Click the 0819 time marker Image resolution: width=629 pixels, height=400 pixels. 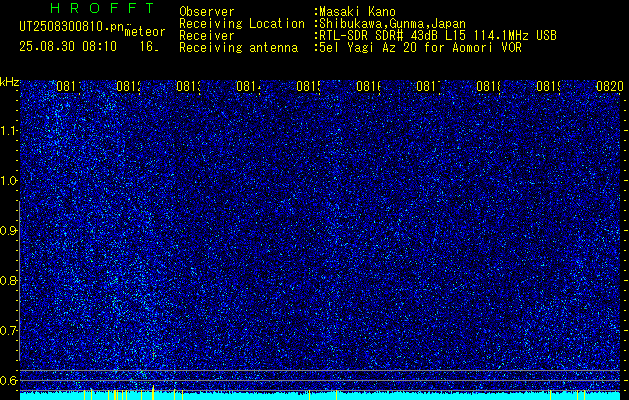(549, 86)
